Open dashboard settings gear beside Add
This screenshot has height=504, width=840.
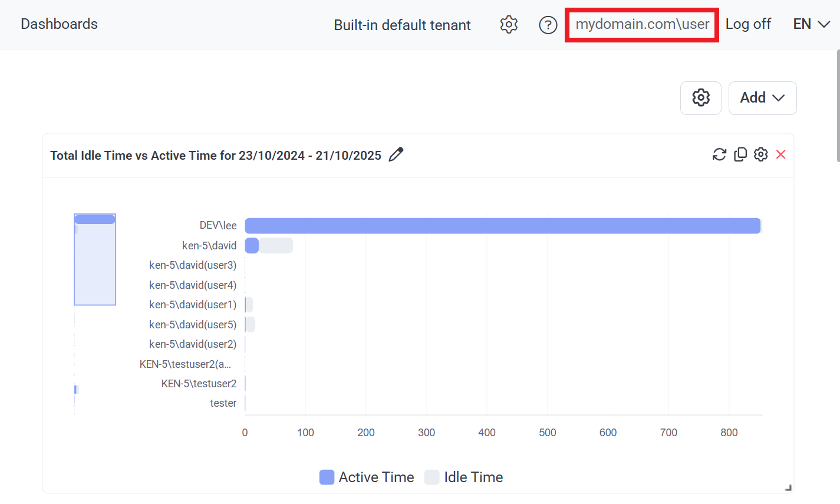[x=700, y=98]
